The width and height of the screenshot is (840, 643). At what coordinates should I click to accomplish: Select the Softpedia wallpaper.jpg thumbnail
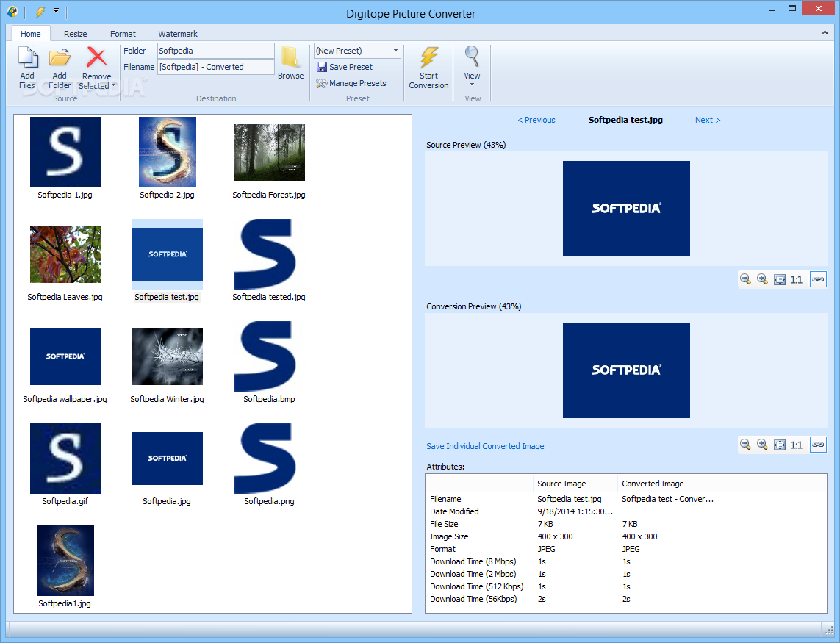[x=65, y=356]
